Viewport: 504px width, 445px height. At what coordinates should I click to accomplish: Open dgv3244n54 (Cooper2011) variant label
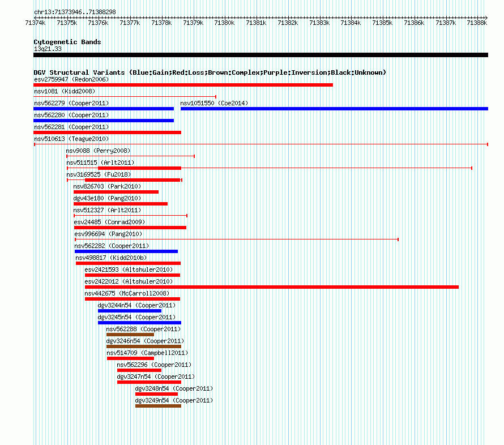tap(136, 305)
